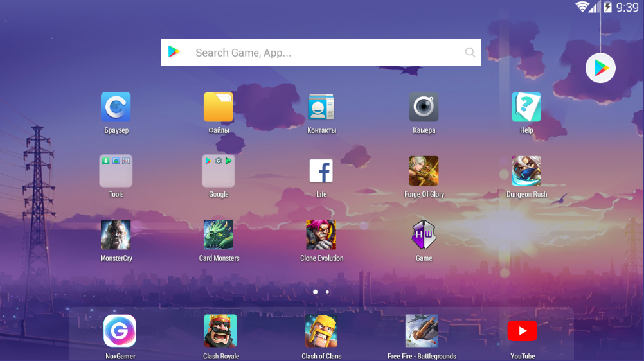Open the Файлы file manager

pyautogui.click(x=219, y=107)
